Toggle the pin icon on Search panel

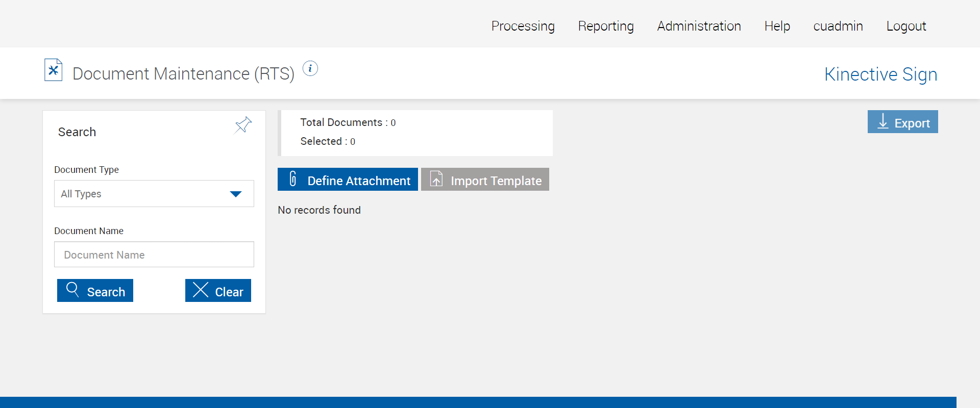point(243,125)
